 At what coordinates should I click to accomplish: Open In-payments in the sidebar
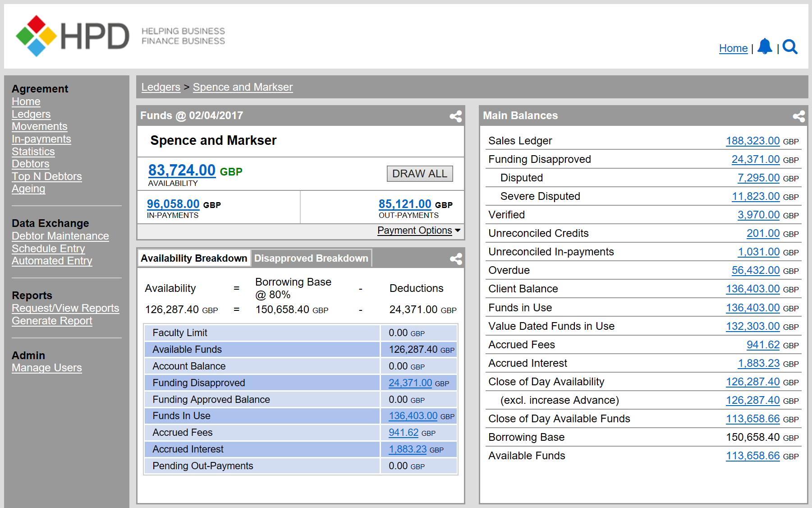41,139
